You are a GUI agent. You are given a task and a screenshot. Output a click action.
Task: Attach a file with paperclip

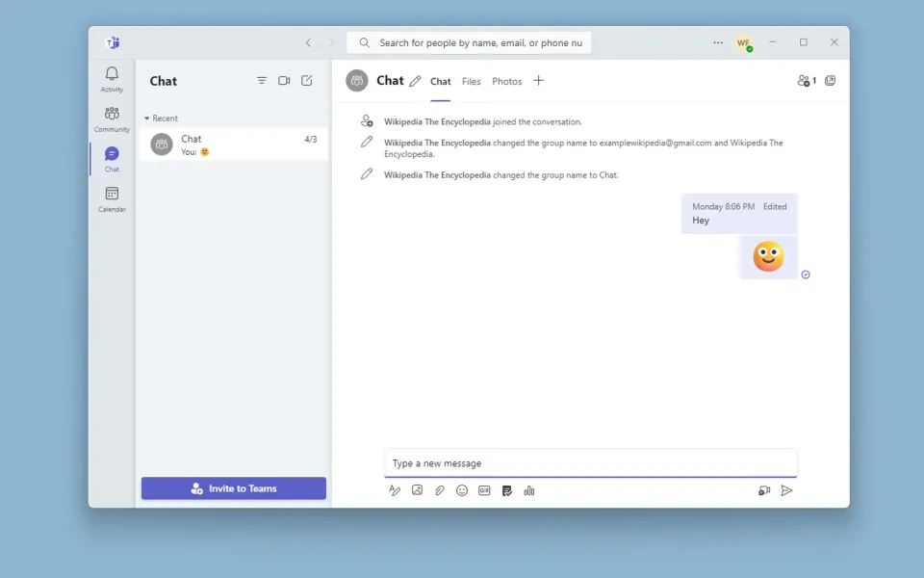click(440, 490)
